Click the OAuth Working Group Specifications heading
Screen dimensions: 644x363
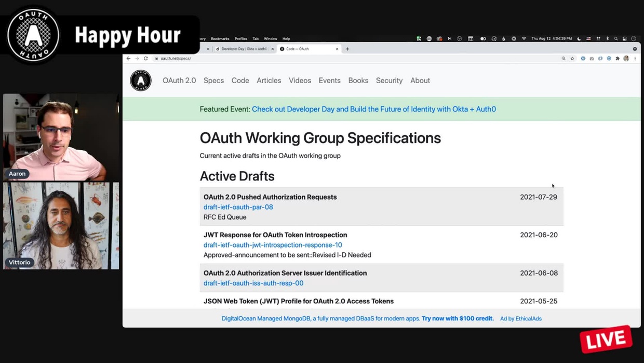[320, 138]
